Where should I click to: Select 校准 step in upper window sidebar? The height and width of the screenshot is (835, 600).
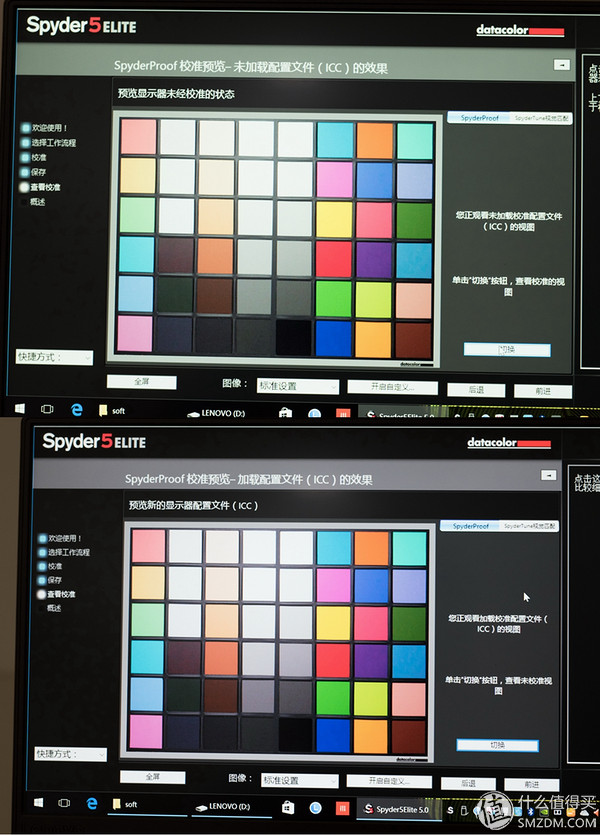click(x=34, y=158)
